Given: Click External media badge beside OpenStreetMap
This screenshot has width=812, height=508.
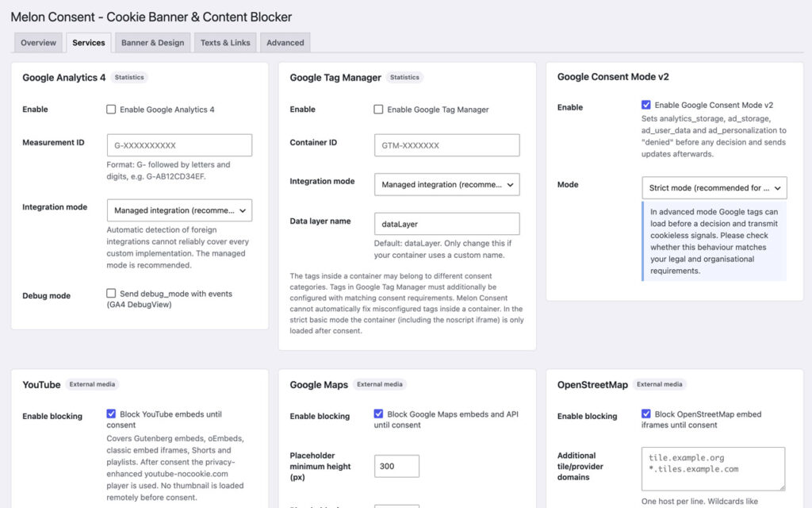Looking at the screenshot, I should click(659, 384).
